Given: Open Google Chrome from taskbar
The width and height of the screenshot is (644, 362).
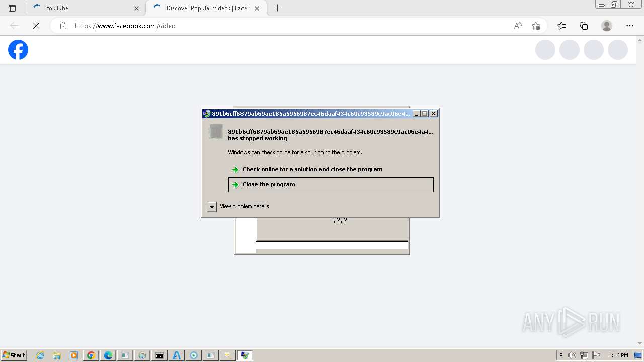Looking at the screenshot, I should (91, 355).
